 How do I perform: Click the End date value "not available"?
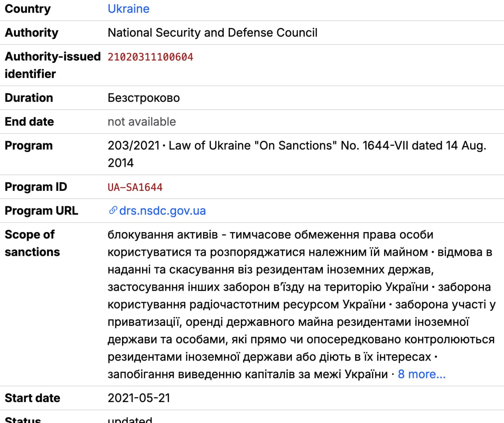142,122
